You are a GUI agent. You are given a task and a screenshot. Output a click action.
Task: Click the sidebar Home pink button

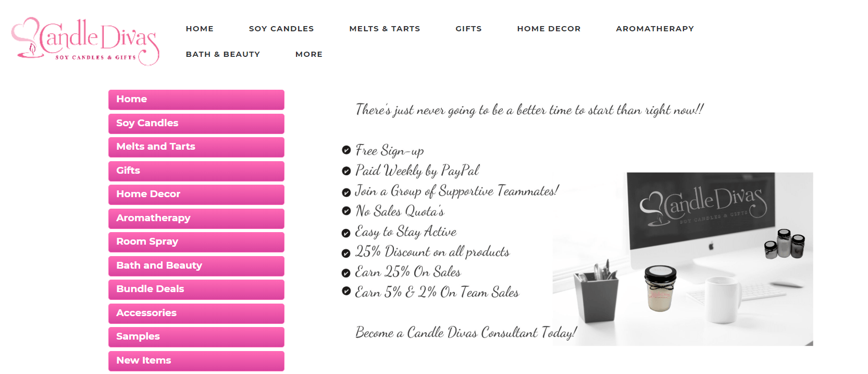click(196, 100)
